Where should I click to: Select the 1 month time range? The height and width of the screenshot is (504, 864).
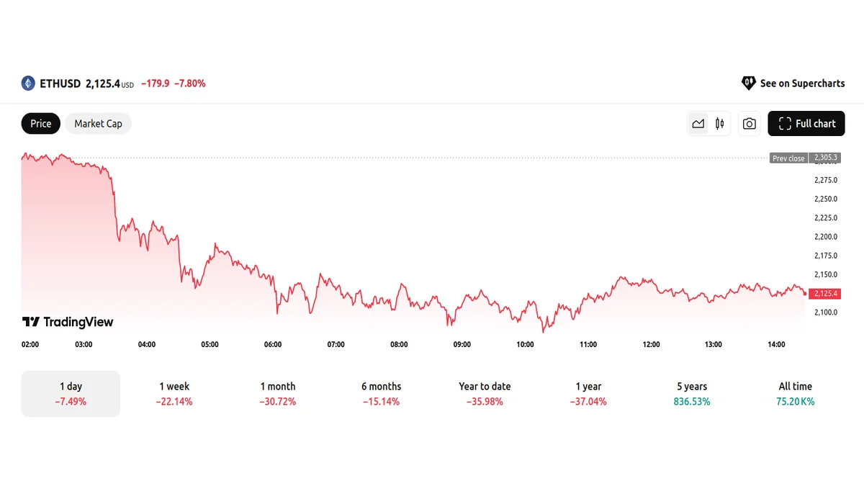tap(278, 394)
